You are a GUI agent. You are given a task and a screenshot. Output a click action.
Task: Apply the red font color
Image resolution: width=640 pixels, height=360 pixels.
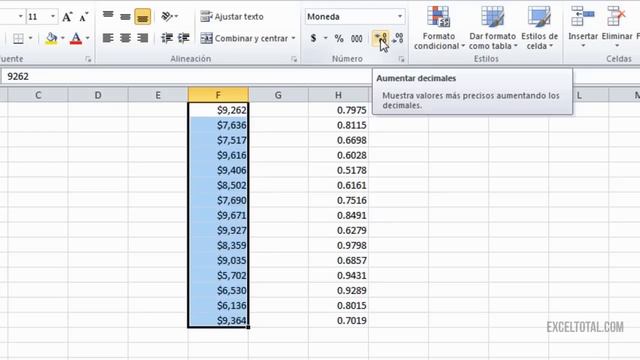[x=76, y=38]
